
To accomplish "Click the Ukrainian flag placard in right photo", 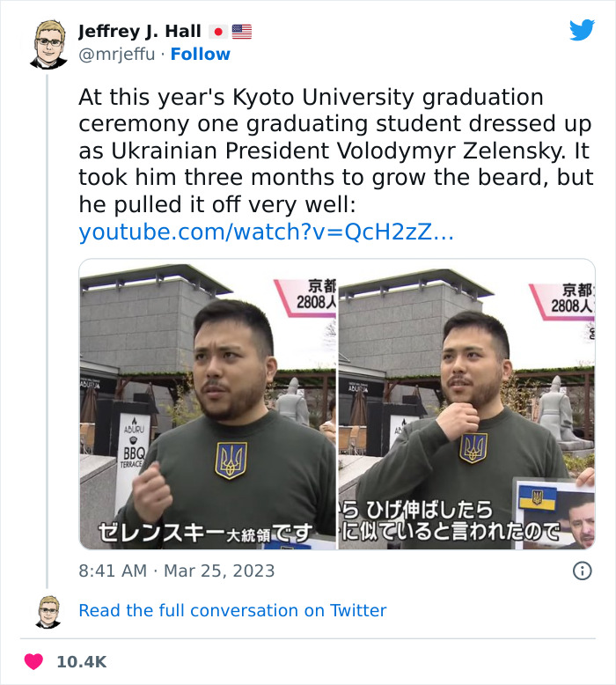I will (538, 498).
